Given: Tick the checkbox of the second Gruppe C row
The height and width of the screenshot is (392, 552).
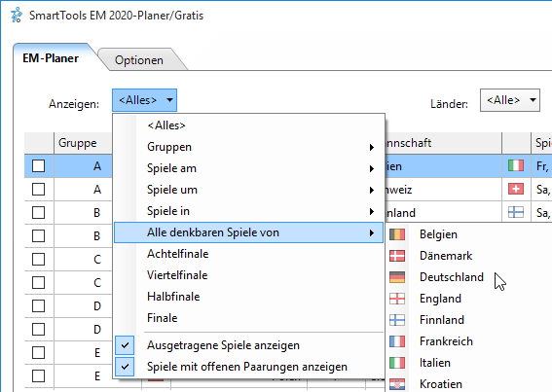Looking at the screenshot, I should (38, 282).
